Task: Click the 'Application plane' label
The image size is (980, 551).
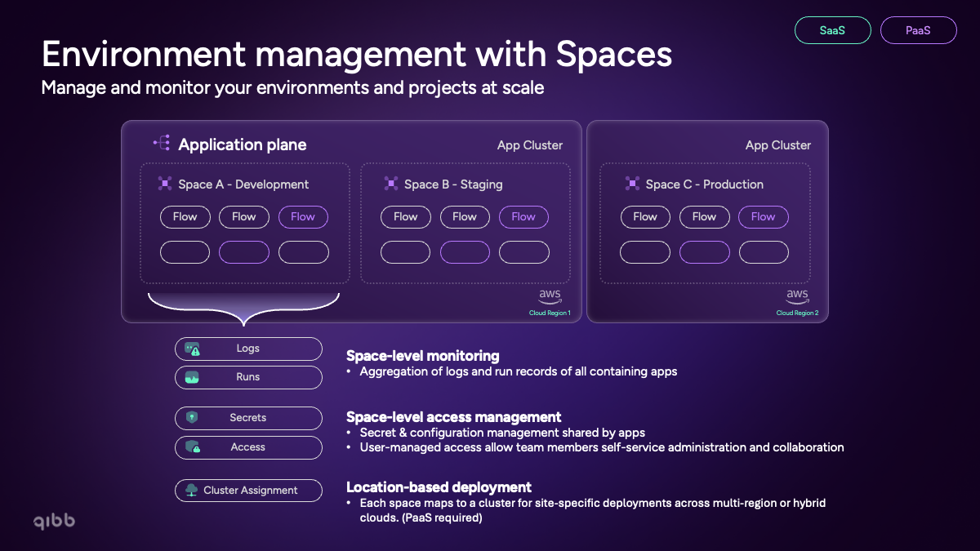Action: (243, 144)
